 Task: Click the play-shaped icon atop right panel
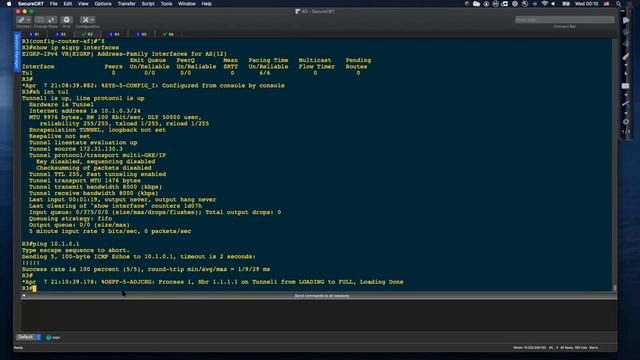(626, 20)
